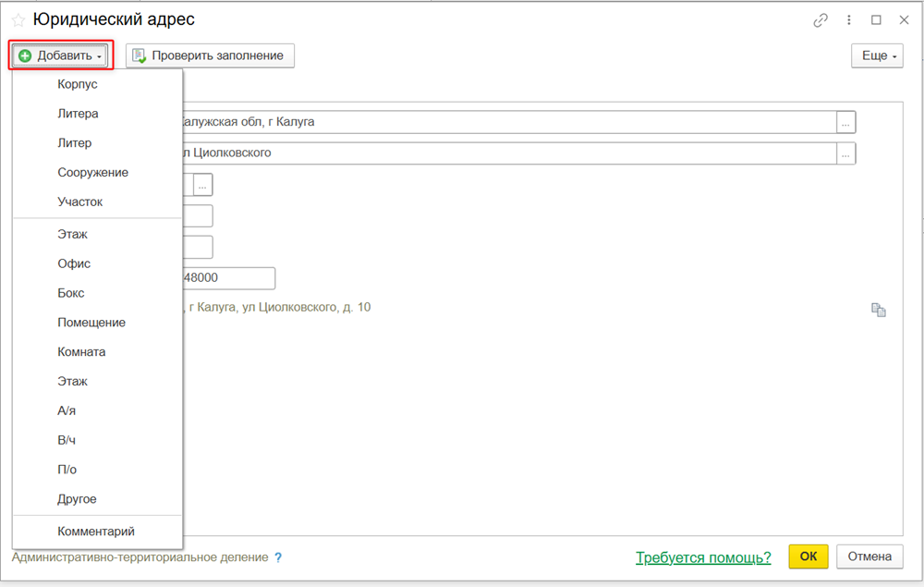Select the А/я menu entry
The width and height of the screenshot is (924, 587).
[x=67, y=410]
